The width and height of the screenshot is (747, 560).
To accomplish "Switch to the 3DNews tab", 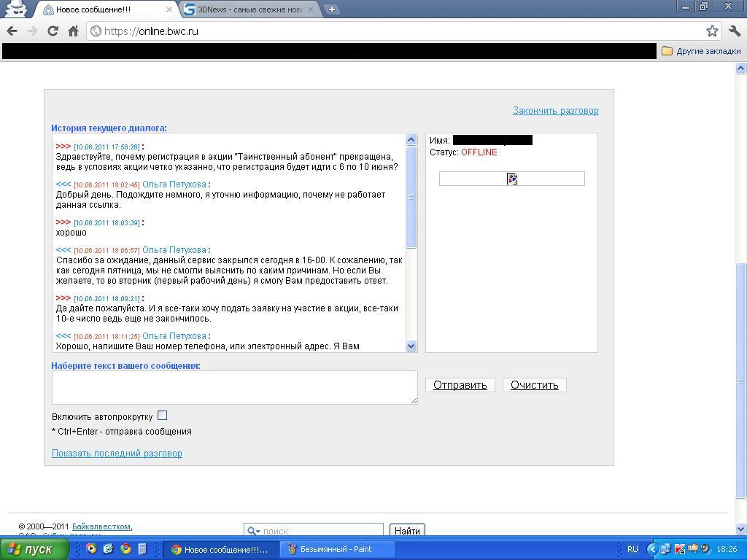I will pos(248,9).
